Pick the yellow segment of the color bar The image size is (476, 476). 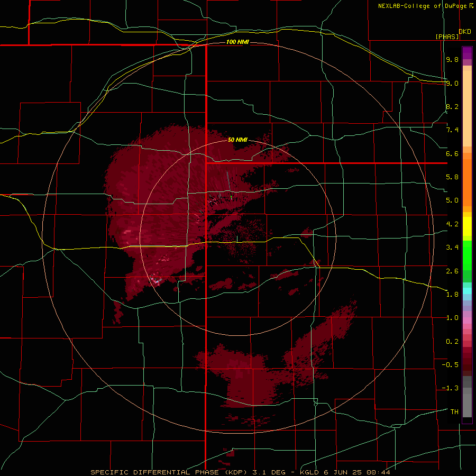coord(467,226)
